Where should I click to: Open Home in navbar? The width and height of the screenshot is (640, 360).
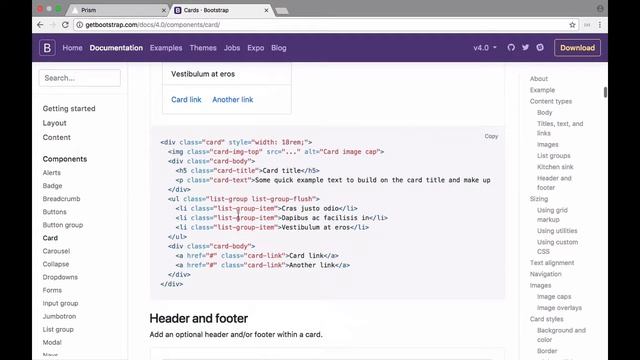coord(72,48)
